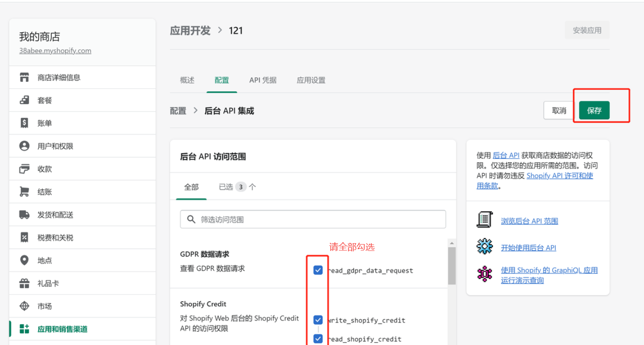
Task: Toggle write_shopify_credit checkbox
Action: pyautogui.click(x=318, y=320)
